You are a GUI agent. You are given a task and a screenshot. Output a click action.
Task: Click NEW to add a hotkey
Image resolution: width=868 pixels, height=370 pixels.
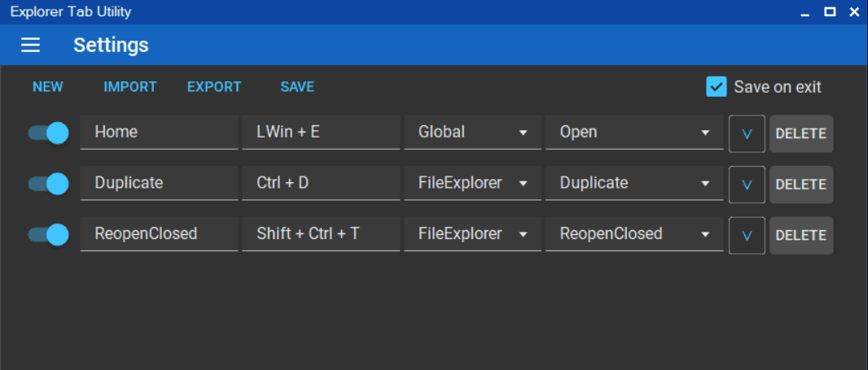pyautogui.click(x=48, y=87)
